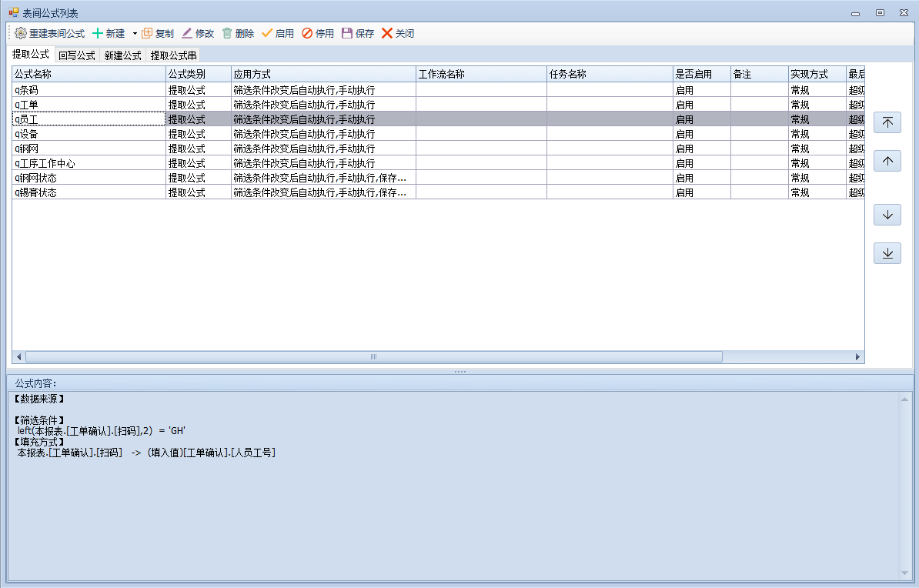Move selected formula to bottom
919x588 pixels.
tap(887, 253)
